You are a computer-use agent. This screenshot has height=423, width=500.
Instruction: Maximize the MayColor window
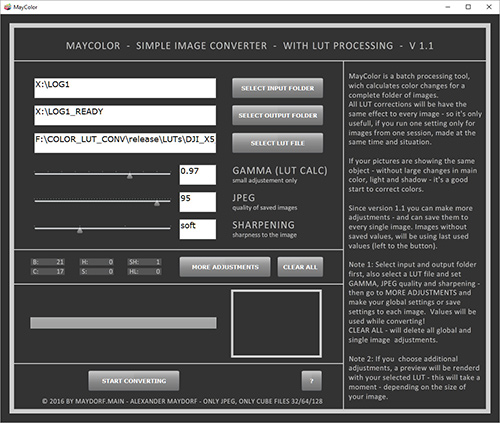[468, 7]
